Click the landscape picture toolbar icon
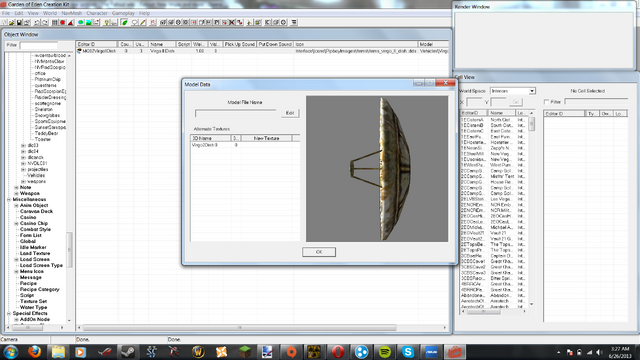 88,22
